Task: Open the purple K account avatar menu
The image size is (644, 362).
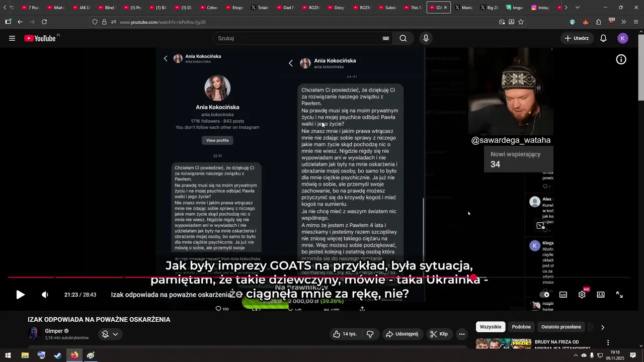Action: (623, 38)
